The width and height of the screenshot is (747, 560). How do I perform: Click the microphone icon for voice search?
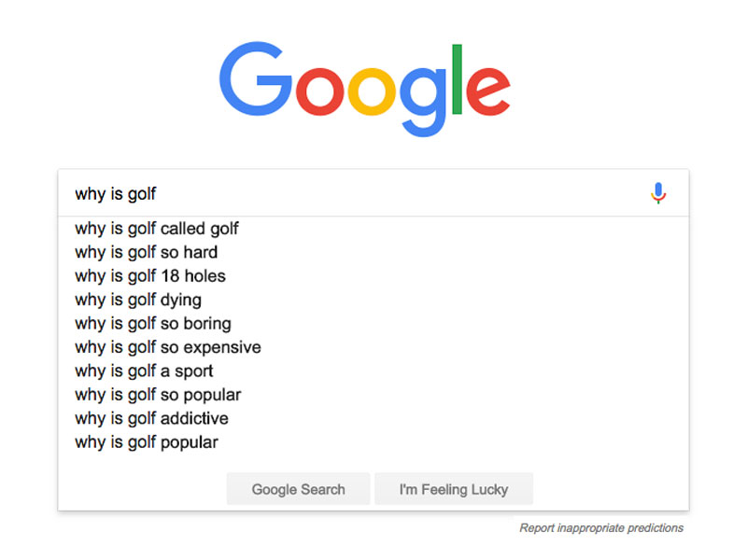[x=658, y=193]
